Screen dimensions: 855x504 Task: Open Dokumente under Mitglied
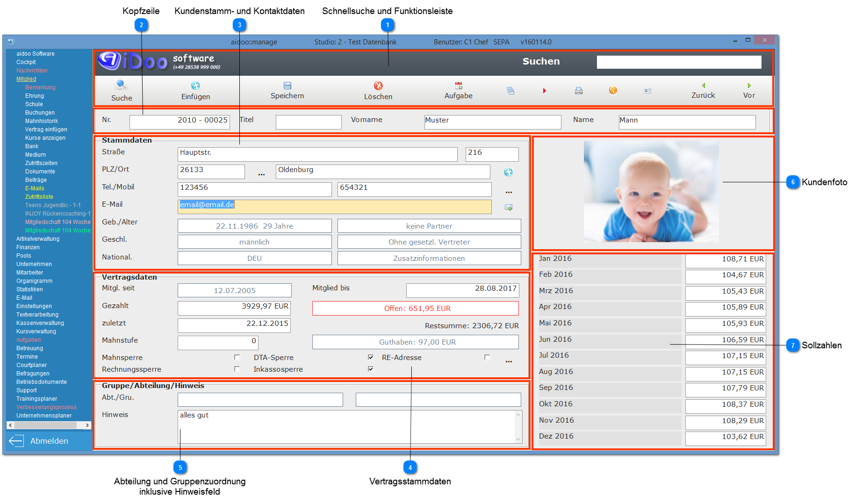point(40,172)
